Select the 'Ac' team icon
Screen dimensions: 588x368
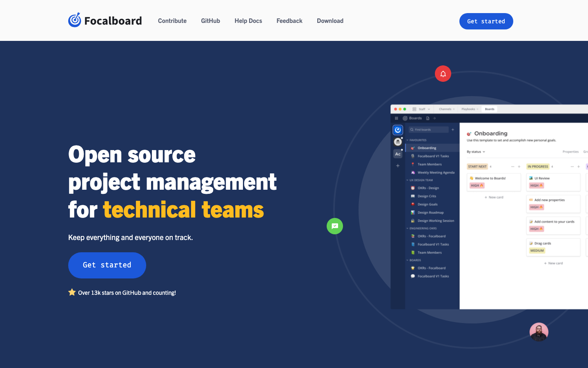[x=398, y=154]
